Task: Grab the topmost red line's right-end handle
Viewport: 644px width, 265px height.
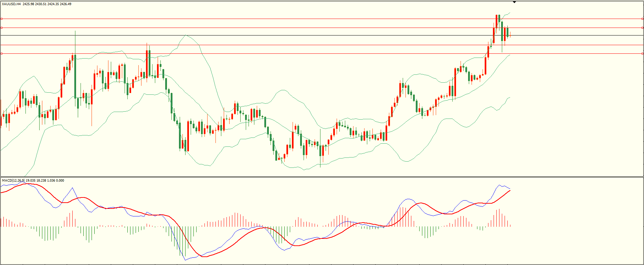Action: pos(643,19)
